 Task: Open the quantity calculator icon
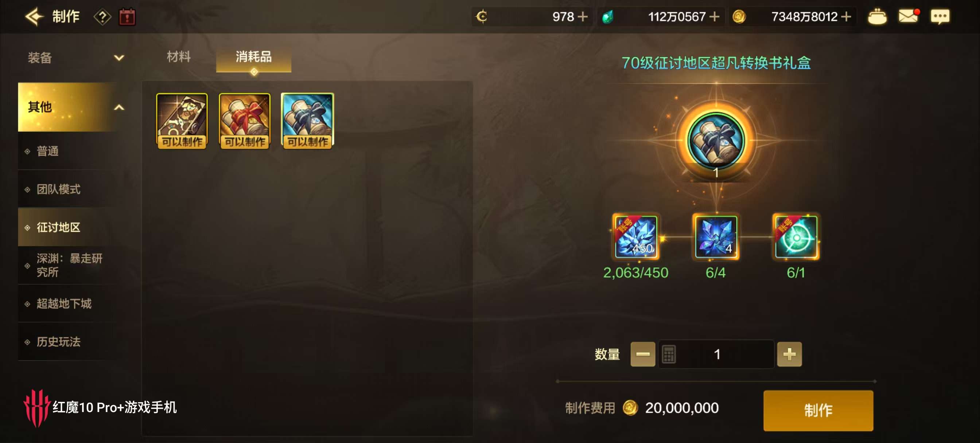pos(669,354)
